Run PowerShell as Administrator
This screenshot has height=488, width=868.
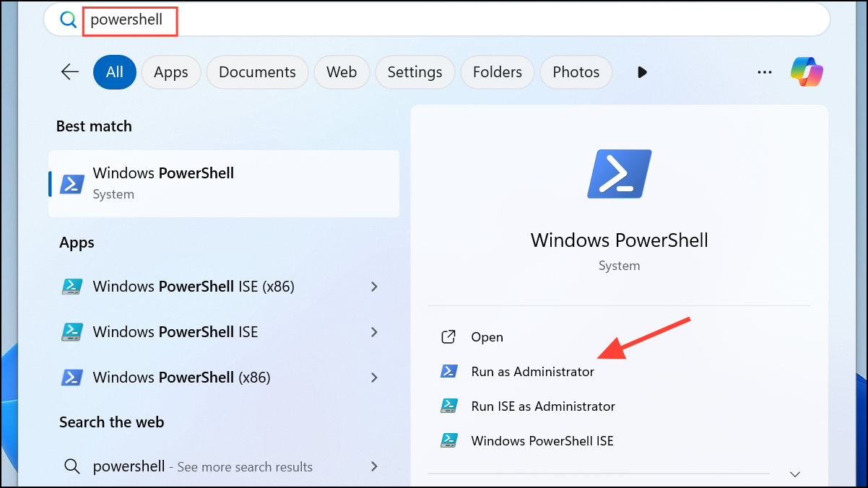(532, 372)
